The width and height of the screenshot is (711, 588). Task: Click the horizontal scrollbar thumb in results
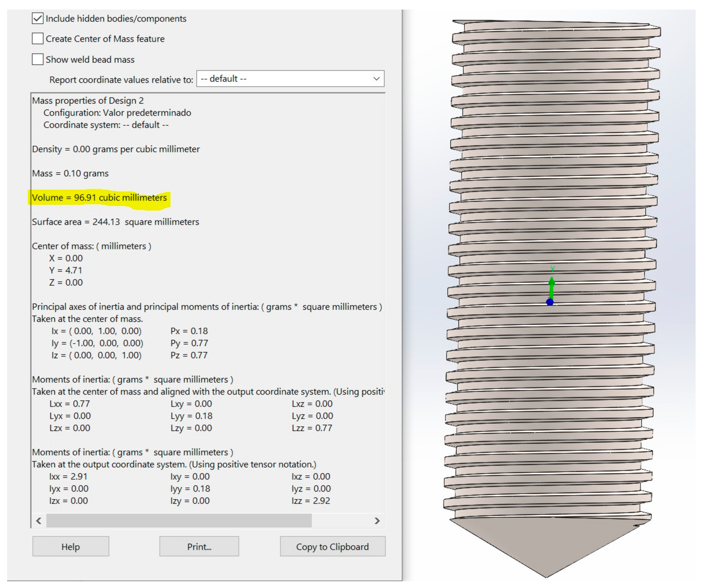click(x=179, y=521)
